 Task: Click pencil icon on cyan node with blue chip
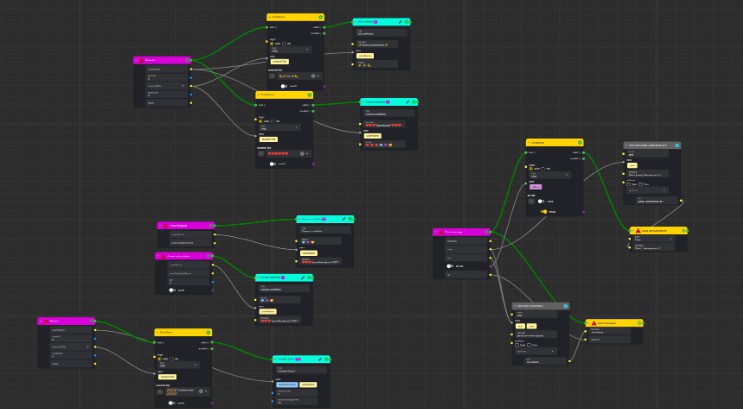320,359
